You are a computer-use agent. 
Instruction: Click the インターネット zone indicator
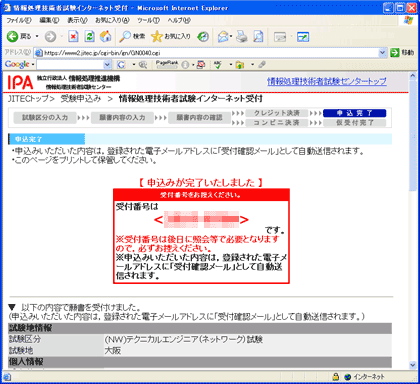tap(364, 377)
